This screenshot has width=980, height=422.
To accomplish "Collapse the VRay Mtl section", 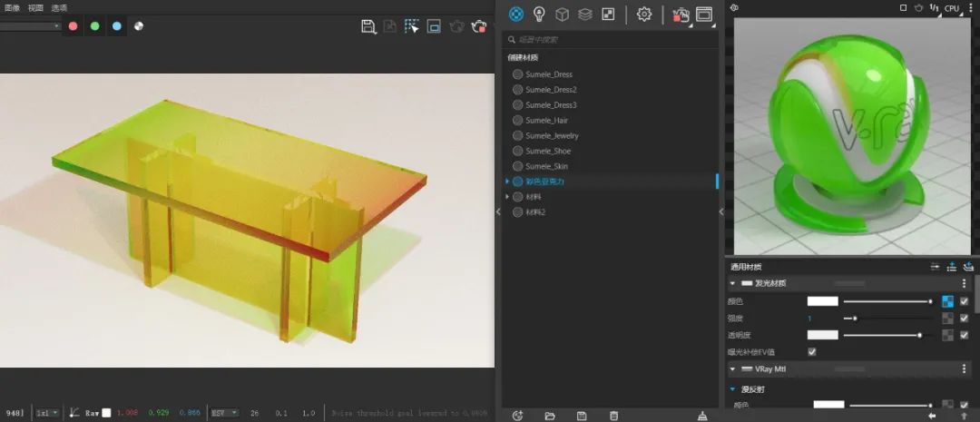I will pyautogui.click(x=732, y=369).
